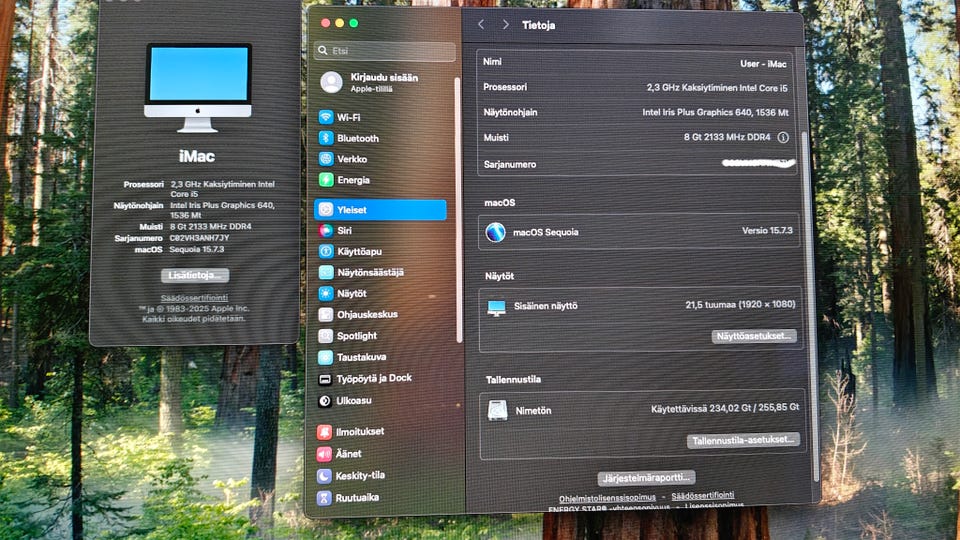Click the Prosessori row in Tietoja pane
Screen dimensions: 960x540
click(x=636, y=88)
